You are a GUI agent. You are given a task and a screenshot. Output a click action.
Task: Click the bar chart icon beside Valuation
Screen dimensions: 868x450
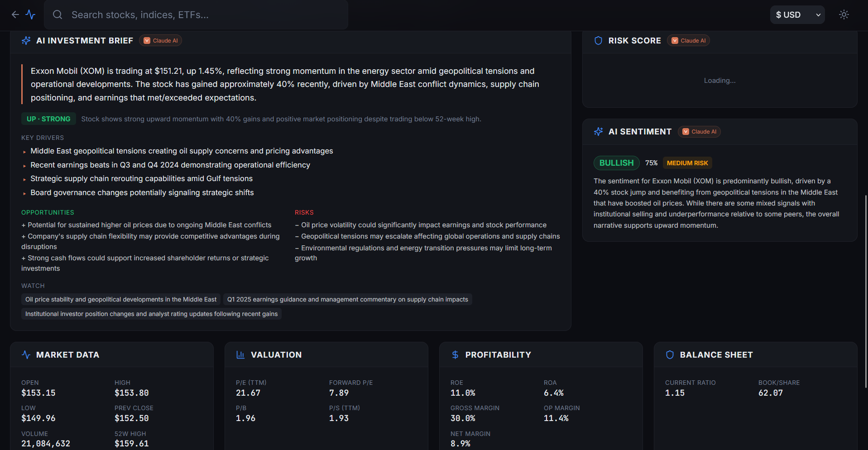point(240,355)
